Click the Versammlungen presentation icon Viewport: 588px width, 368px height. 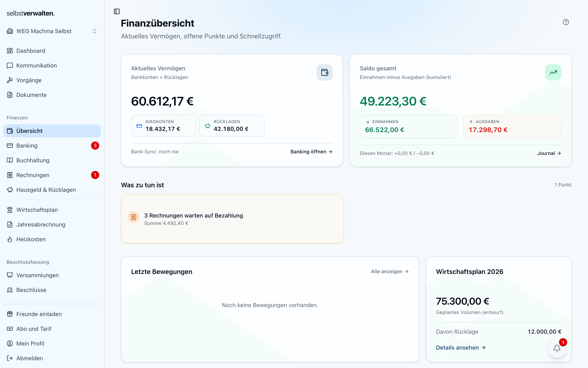point(10,275)
